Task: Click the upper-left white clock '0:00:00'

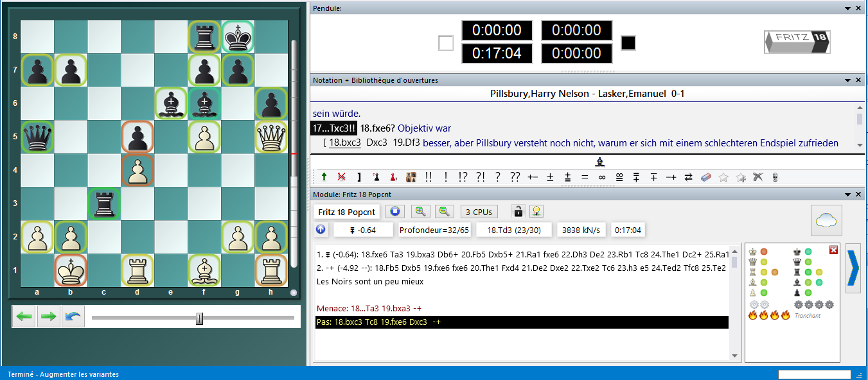Action: coord(497,30)
